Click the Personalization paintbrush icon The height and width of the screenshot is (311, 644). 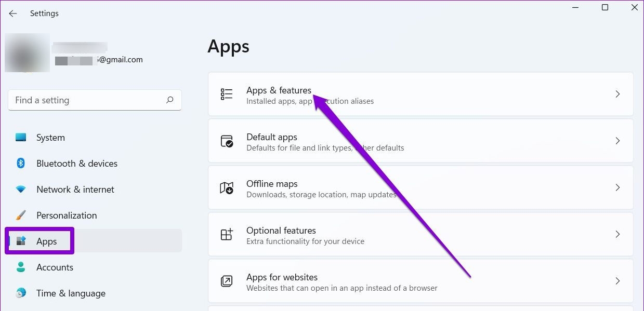pos(21,215)
